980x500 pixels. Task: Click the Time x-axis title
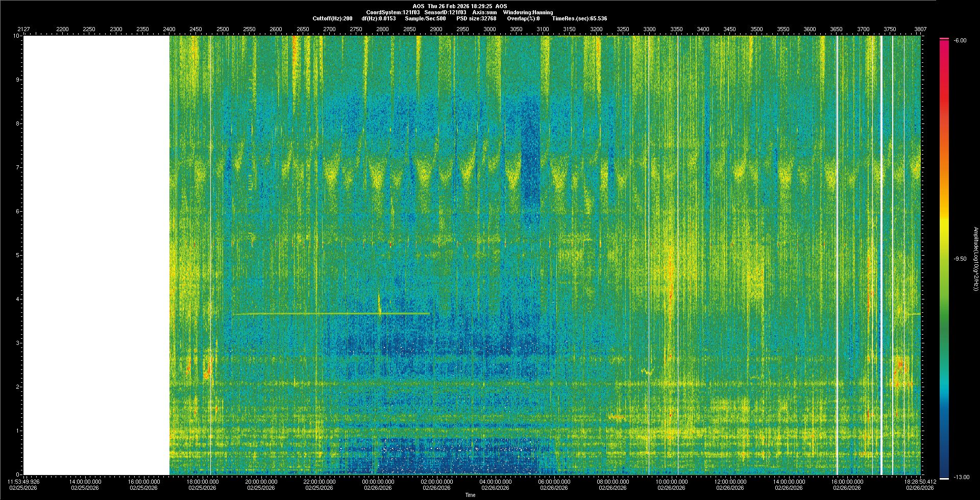tap(470, 495)
